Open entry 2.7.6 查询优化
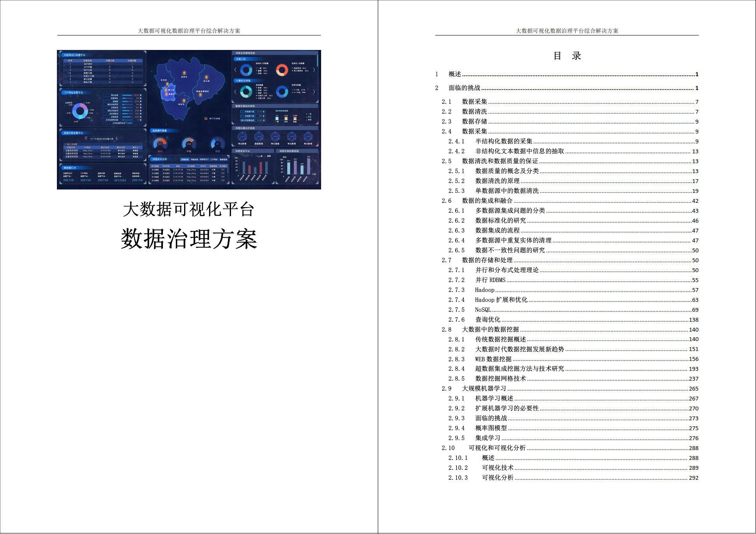The image size is (756, 534). (573, 320)
